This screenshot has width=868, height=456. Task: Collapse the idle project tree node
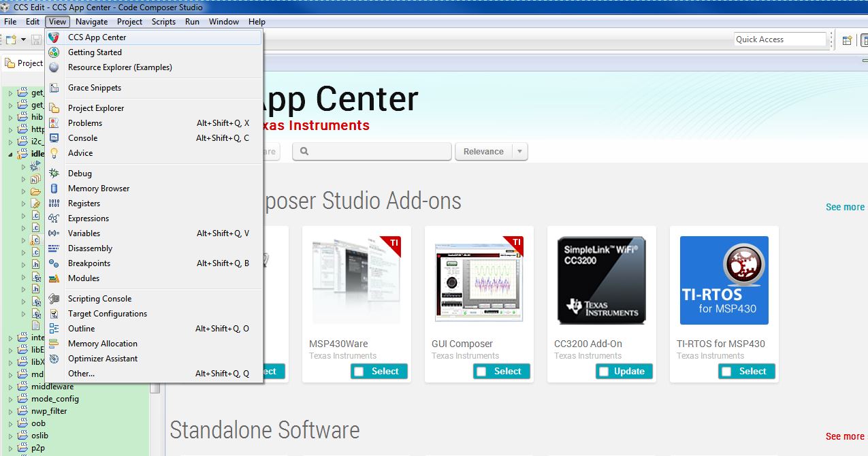(10, 154)
